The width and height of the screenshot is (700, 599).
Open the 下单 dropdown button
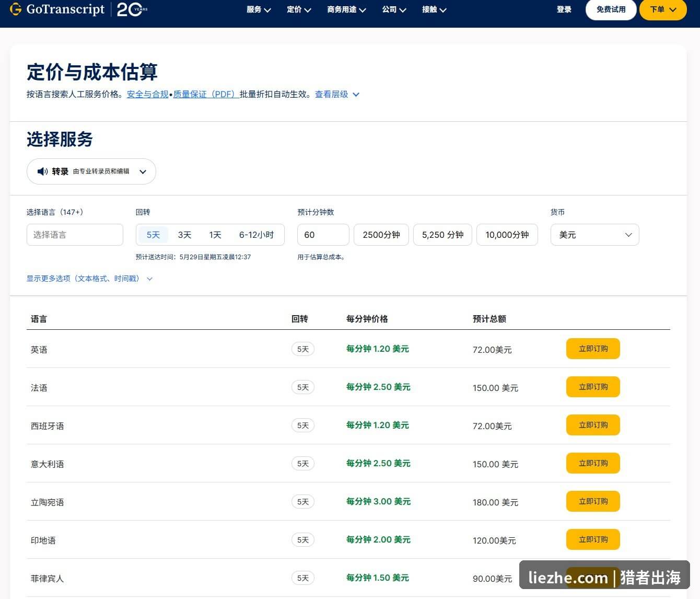(x=663, y=9)
